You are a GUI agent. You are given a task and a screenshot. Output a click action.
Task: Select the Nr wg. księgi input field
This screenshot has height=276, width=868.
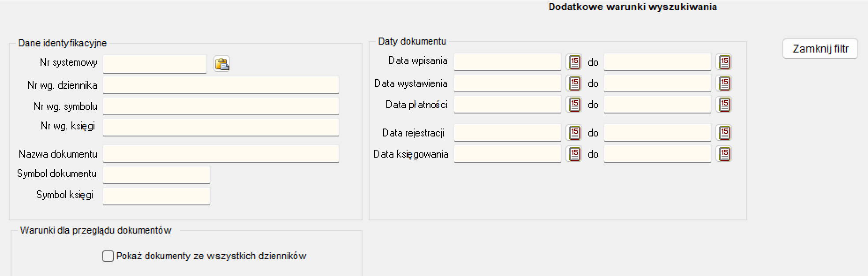[x=221, y=127]
